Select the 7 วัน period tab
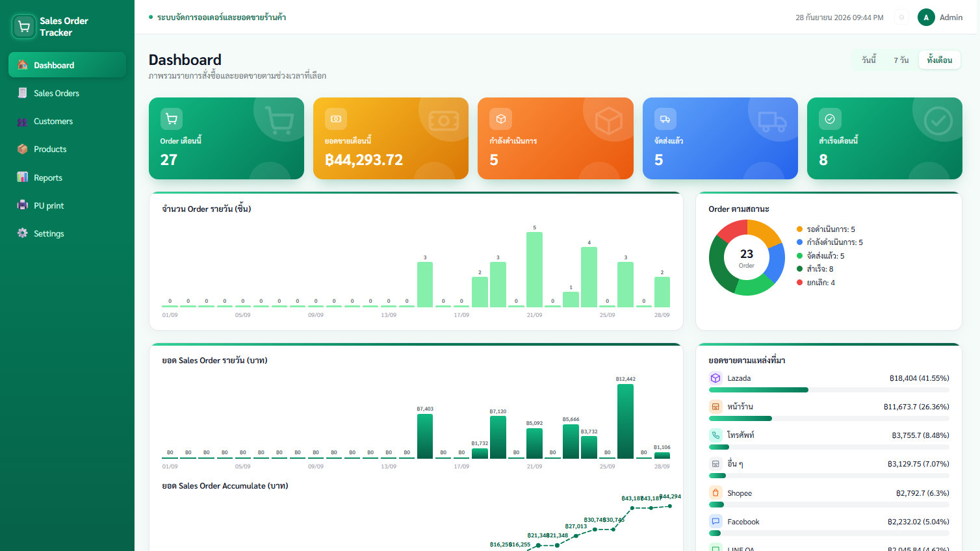 [901, 60]
